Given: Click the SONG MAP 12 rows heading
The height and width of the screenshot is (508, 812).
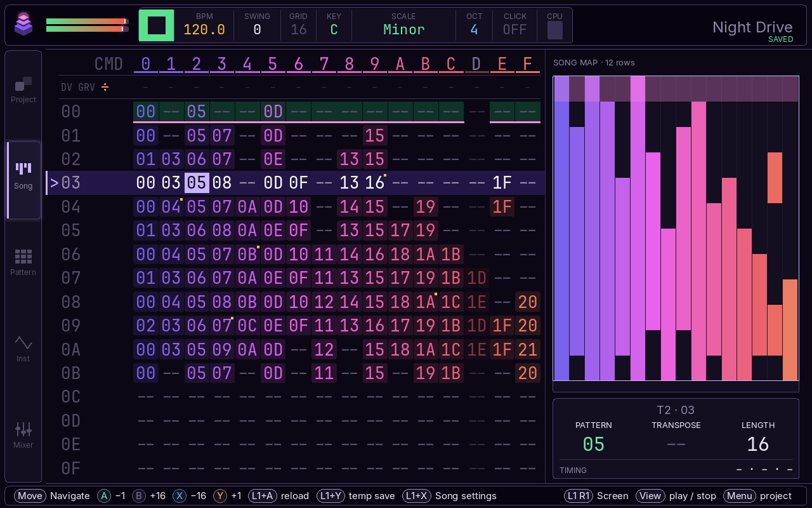Looking at the screenshot, I should [x=594, y=62].
